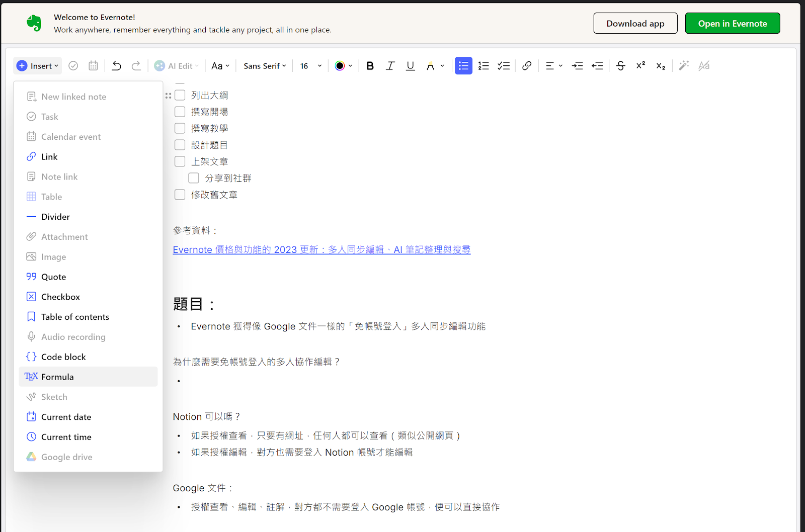This screenshot has width=805, height=532.
Task: Check the 分享到社群 checkbox
Action: (194, 178)
